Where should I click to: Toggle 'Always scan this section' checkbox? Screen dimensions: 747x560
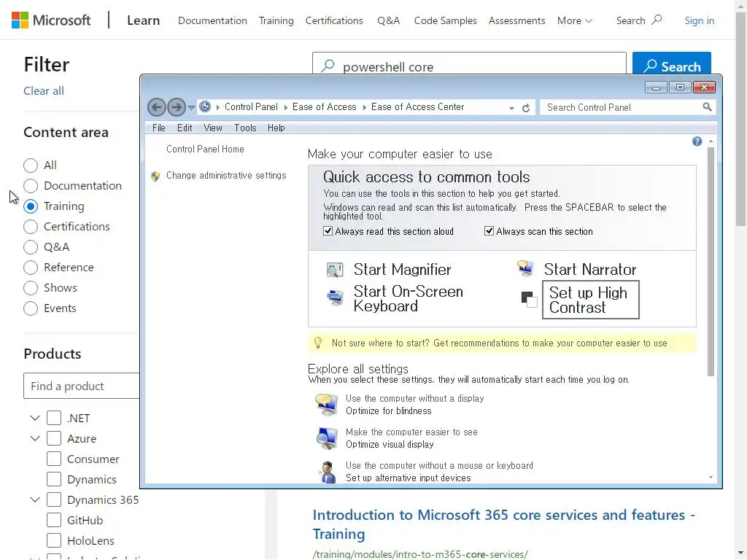489,231
